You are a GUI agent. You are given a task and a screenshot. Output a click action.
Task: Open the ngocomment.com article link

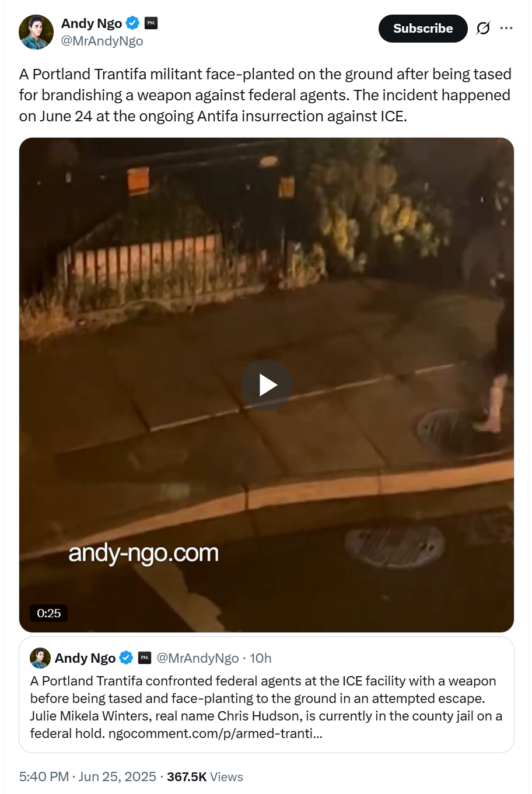click(215, 733)
